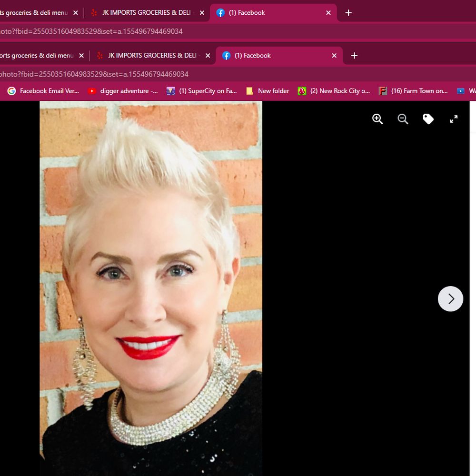This screenshot has height=476, width=476.
Task: Click the woman's portrait photo
Action: pos(151,286)
